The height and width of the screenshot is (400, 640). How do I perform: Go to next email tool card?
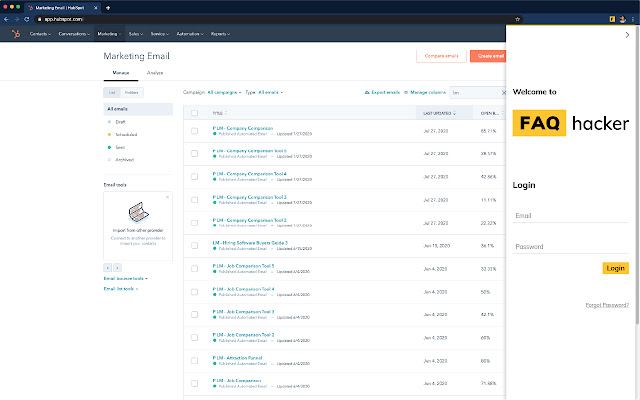[118, 268]
